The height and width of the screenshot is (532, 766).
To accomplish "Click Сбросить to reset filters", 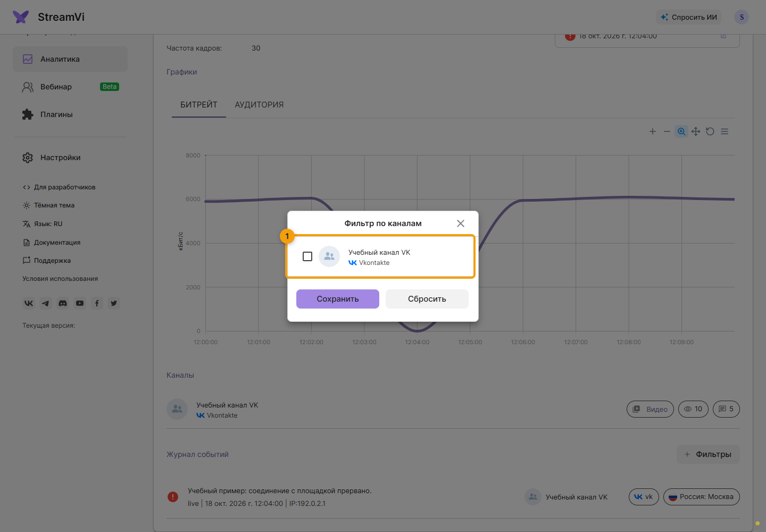I will click(427, 299).
